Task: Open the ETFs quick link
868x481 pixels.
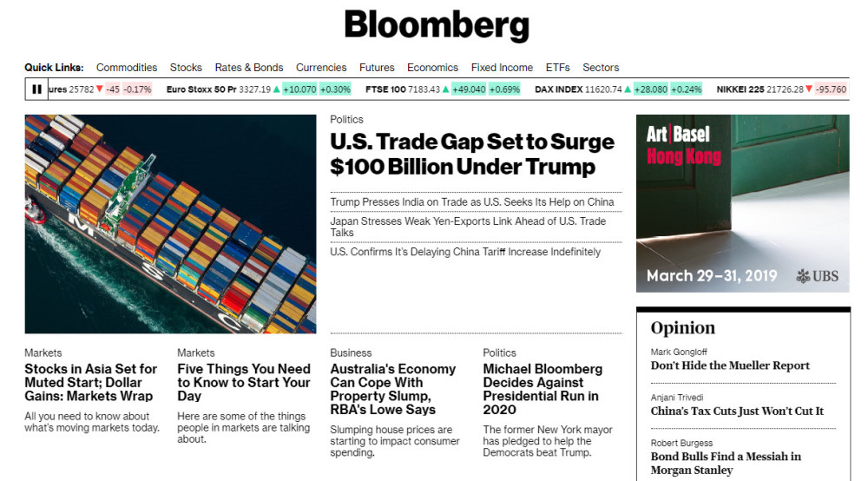Action: 557,68
